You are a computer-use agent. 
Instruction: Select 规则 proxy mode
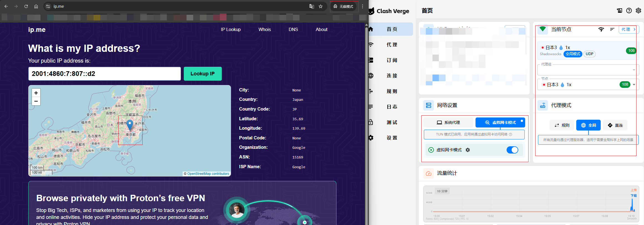[x=562, y=125]
